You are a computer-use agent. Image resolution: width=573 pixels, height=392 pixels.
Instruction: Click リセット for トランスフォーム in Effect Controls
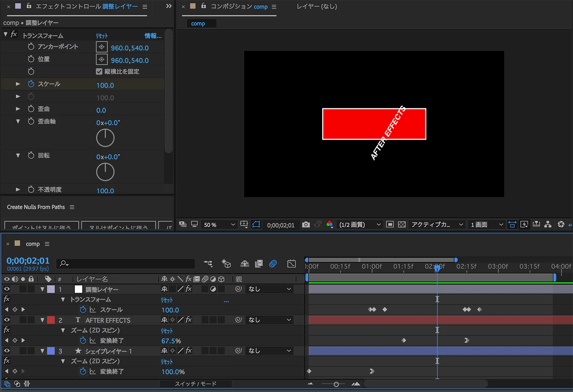pyautogui.click(x=102, y=36)
